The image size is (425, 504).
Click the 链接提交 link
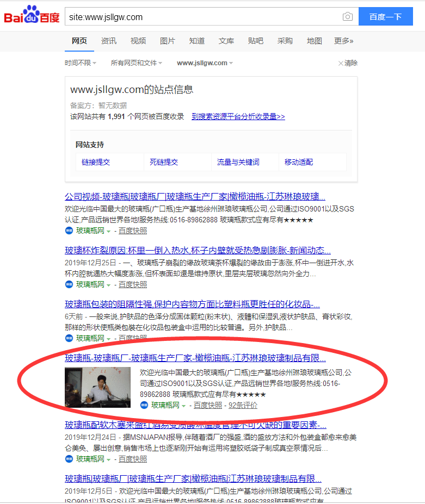pyautogui.click(x=96, y=162)
